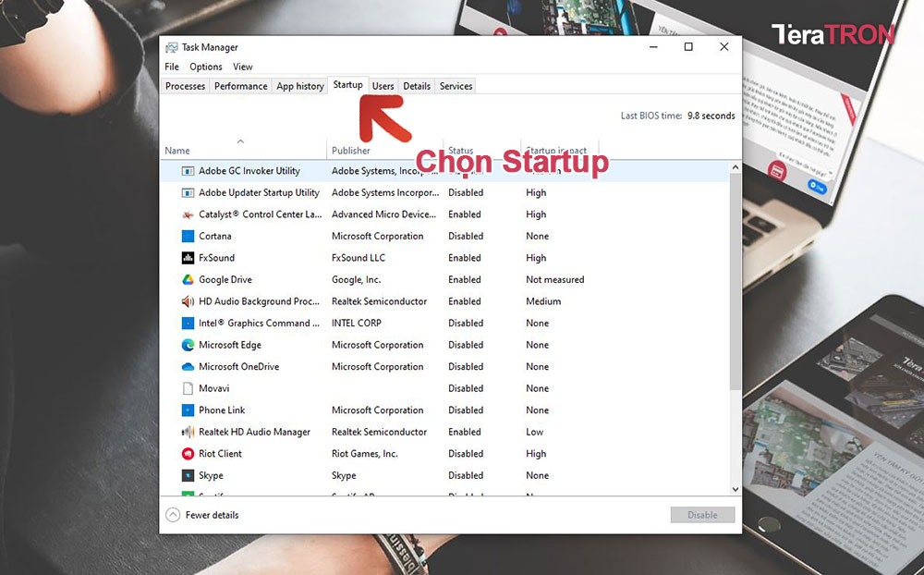Click the Riot Client icon
The image size is (924, 575).
point(188,454)
